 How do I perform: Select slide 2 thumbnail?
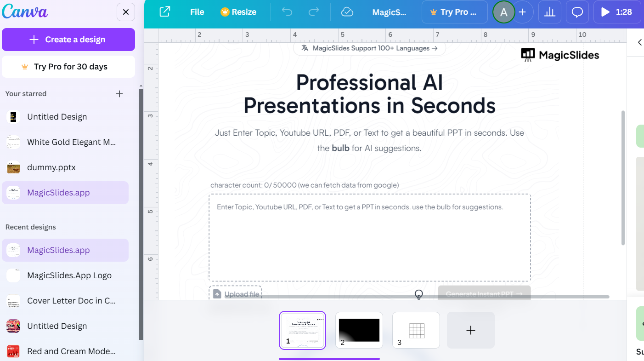coord(359,330)
